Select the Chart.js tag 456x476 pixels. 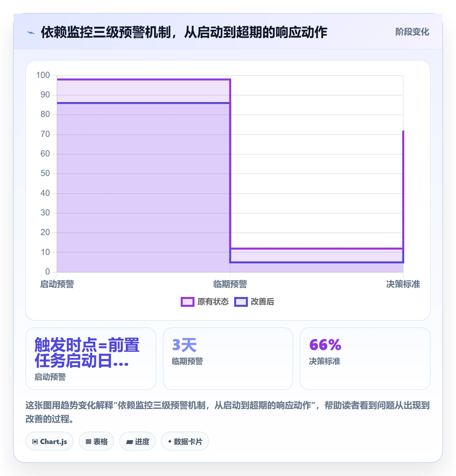pyautogui.click(x=50, y=441)
